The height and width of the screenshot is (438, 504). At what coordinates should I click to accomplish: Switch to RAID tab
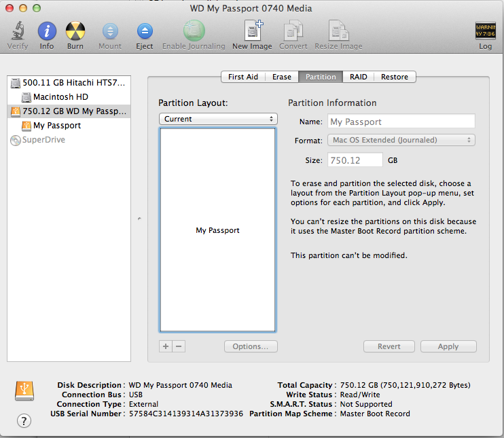359,77
